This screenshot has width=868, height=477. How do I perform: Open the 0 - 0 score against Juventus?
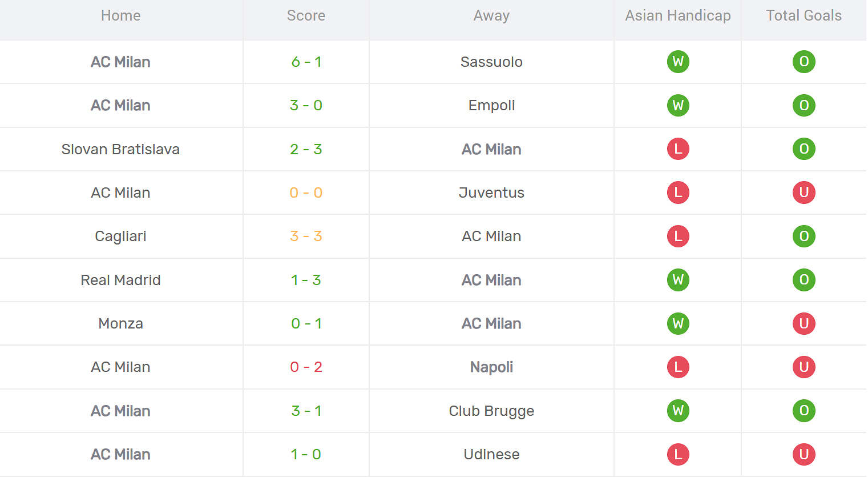point(306,193)
